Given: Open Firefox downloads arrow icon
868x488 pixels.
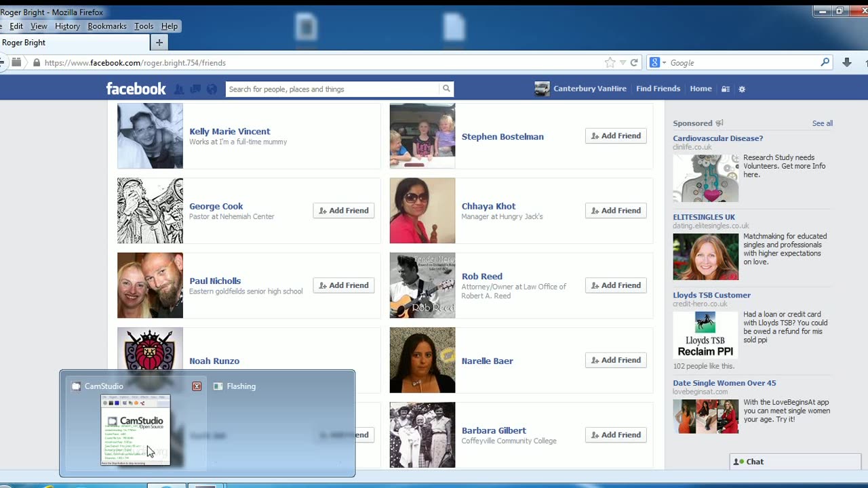Looking at the screenshot, I should click(x=847, y=62).
